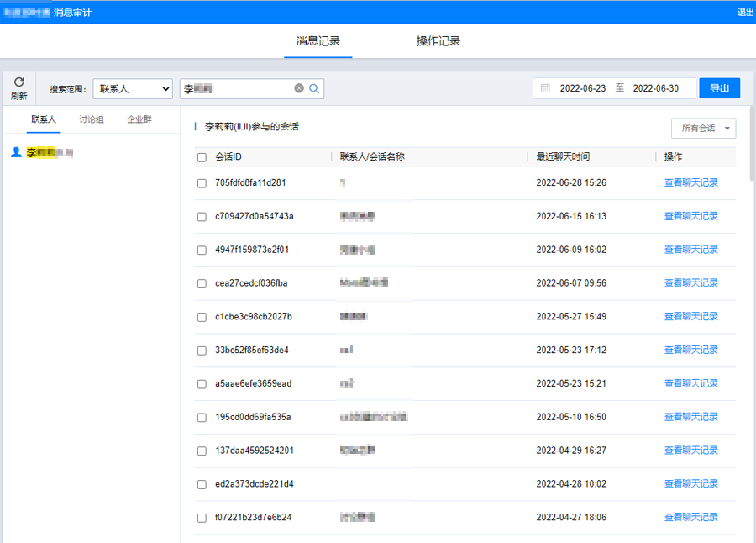Image resolution: width=756 pixels, height=543 pixels.
Task: Clear the search box using the × icon
Action: point(299,88)
